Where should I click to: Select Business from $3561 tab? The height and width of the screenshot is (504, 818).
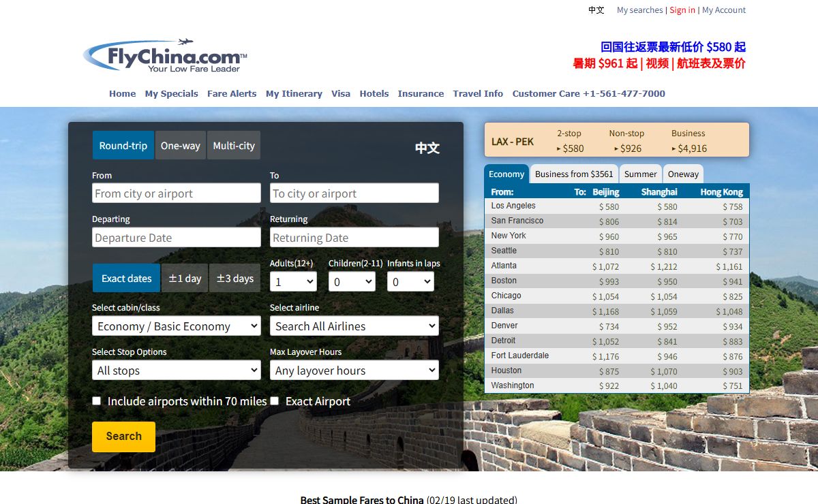pos(574,174)
